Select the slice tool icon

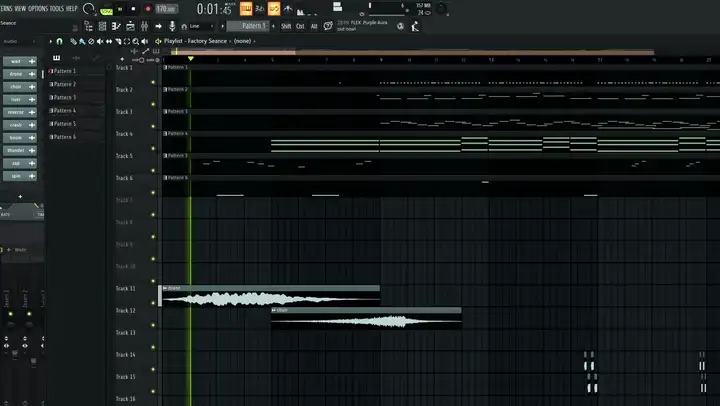tap(118, 41)
